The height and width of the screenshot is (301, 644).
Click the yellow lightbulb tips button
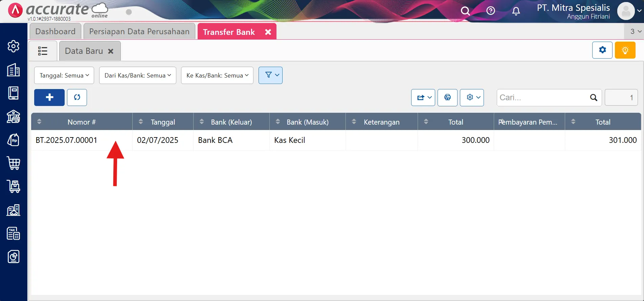pyautogui.click(x=625, y=50)
